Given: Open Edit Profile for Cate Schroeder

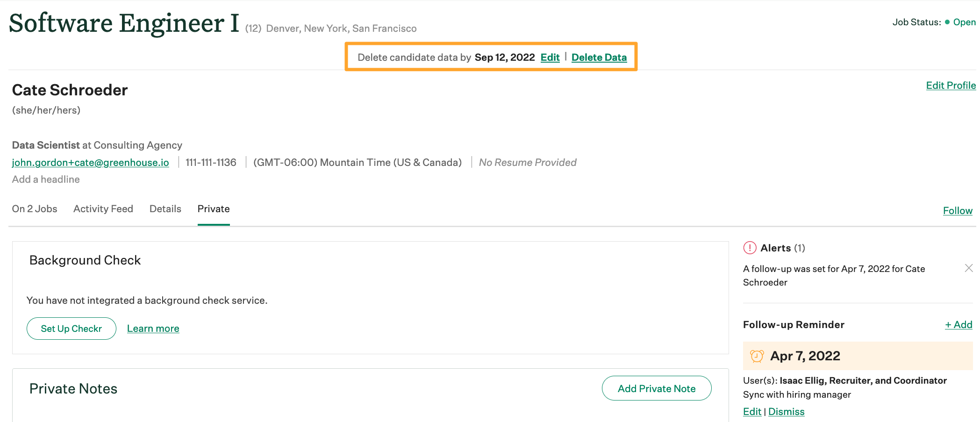Looking at the screenshot, I should click(951, 86).
